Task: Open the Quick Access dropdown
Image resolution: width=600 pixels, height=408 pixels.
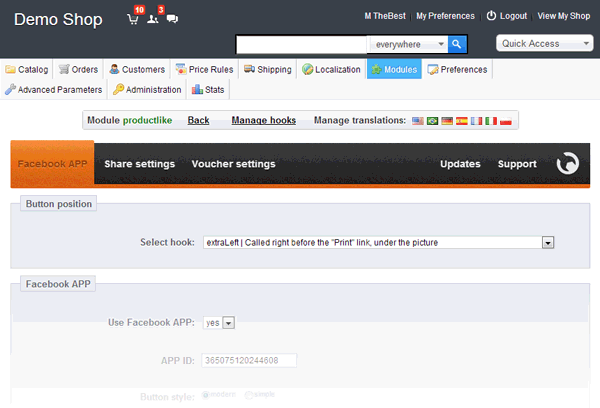Action: (x=545, y=44)
